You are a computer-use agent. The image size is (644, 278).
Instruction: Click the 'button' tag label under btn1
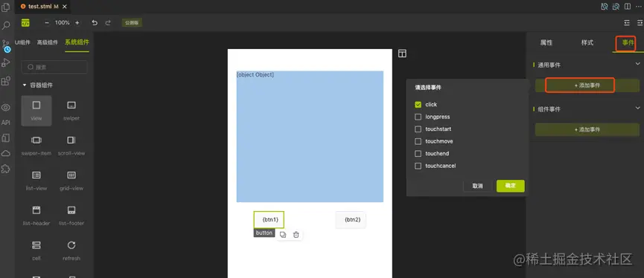coord(264,233)
